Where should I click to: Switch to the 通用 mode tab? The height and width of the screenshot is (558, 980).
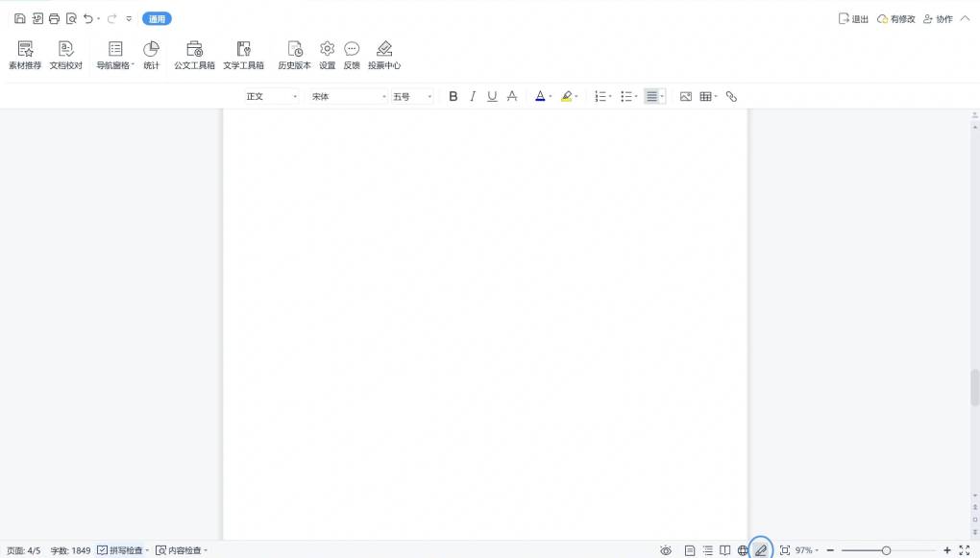click(157, 17)
